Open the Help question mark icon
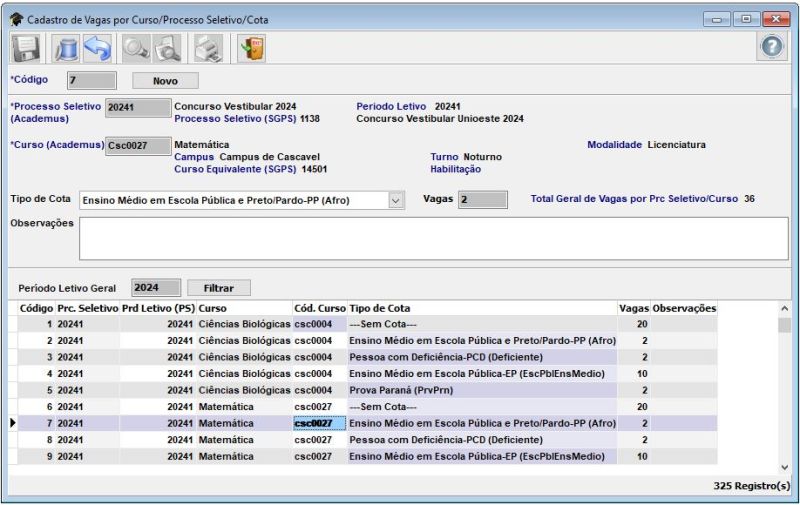 pos(771,46)
